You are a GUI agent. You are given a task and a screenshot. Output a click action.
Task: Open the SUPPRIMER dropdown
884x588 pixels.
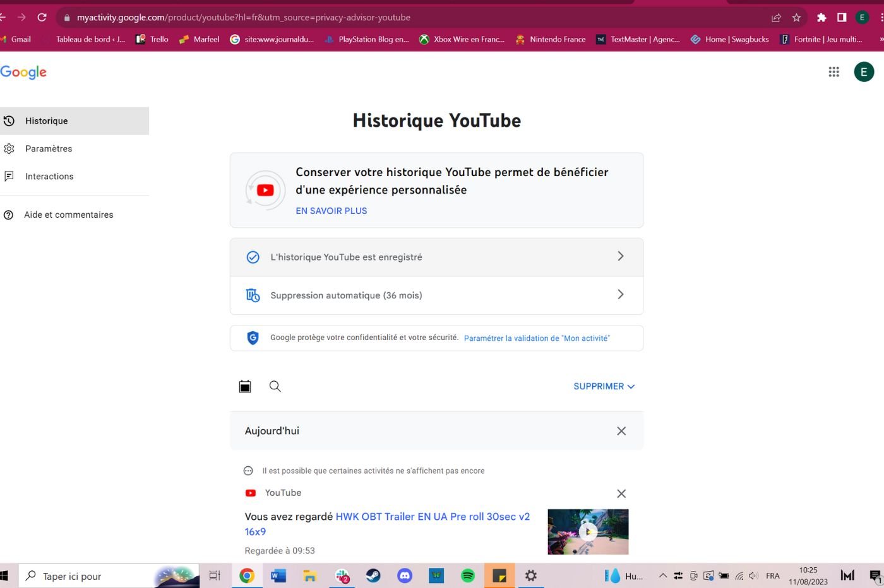pyautogui.click(x=604, y=386)
